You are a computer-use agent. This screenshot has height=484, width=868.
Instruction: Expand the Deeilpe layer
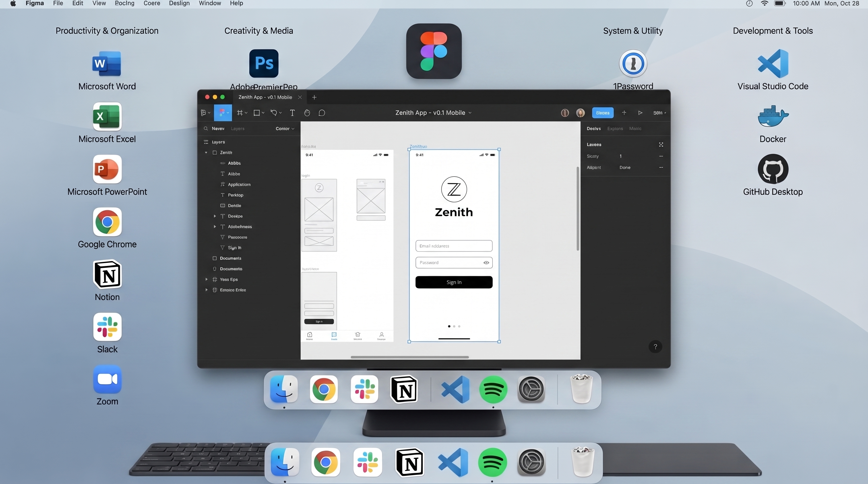[215, 216]
